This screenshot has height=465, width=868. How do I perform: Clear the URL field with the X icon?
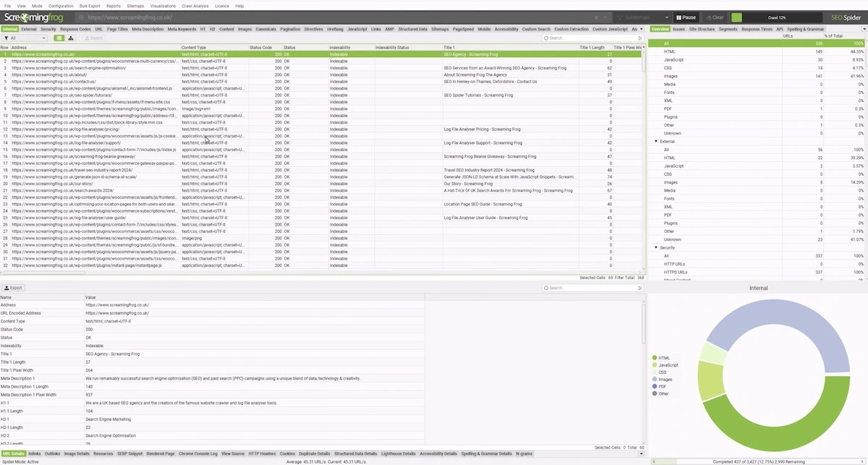click(595, 17)
